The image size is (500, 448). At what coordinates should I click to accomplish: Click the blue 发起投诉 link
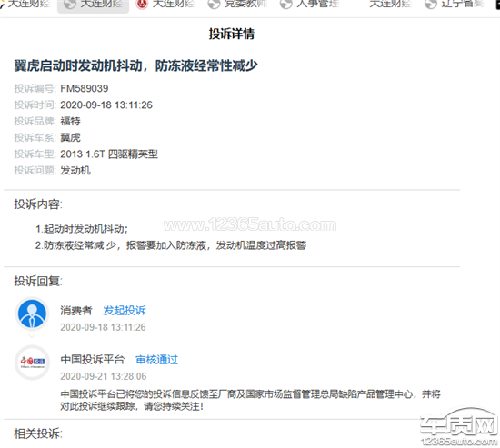125,310
